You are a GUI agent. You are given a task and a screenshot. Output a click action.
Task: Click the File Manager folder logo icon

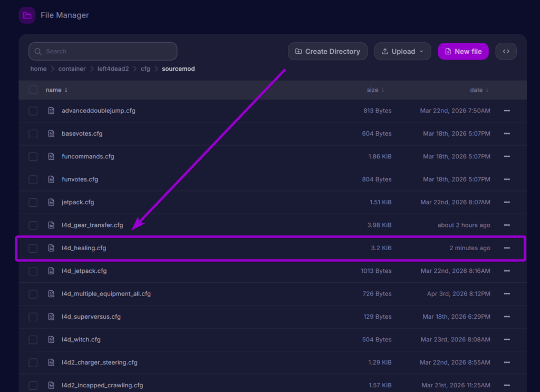tap(27, 15)
